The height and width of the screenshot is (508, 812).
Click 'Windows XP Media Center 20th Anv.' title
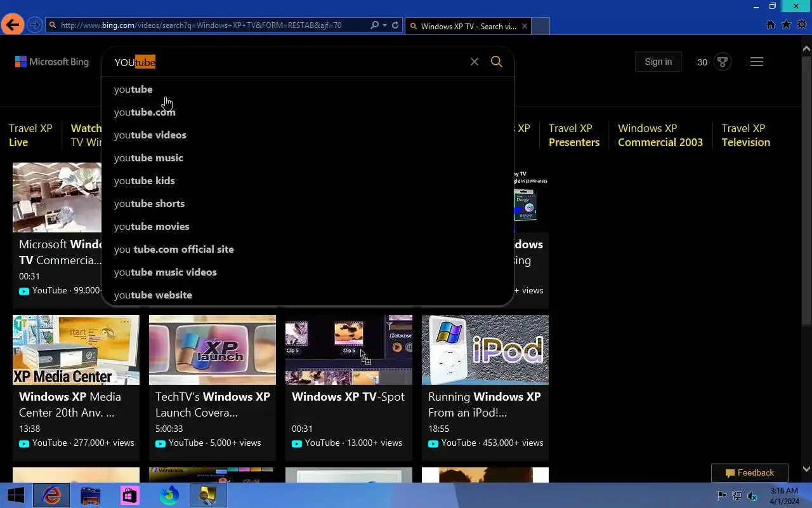pyautogui.click(x=70, y=404)
